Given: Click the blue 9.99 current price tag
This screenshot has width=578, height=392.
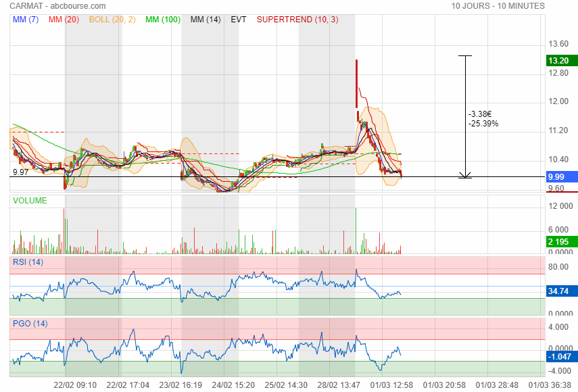Looking at the screenshot, I should (x=562, y=177).
